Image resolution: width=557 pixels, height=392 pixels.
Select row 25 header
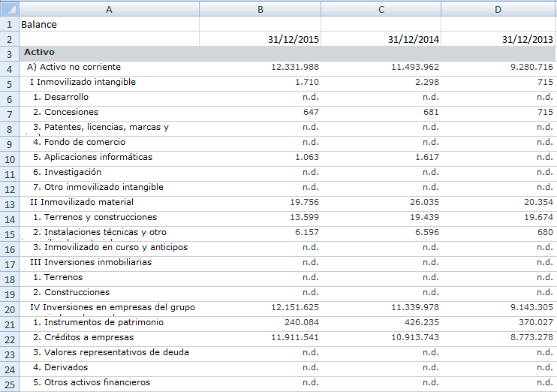10,384
